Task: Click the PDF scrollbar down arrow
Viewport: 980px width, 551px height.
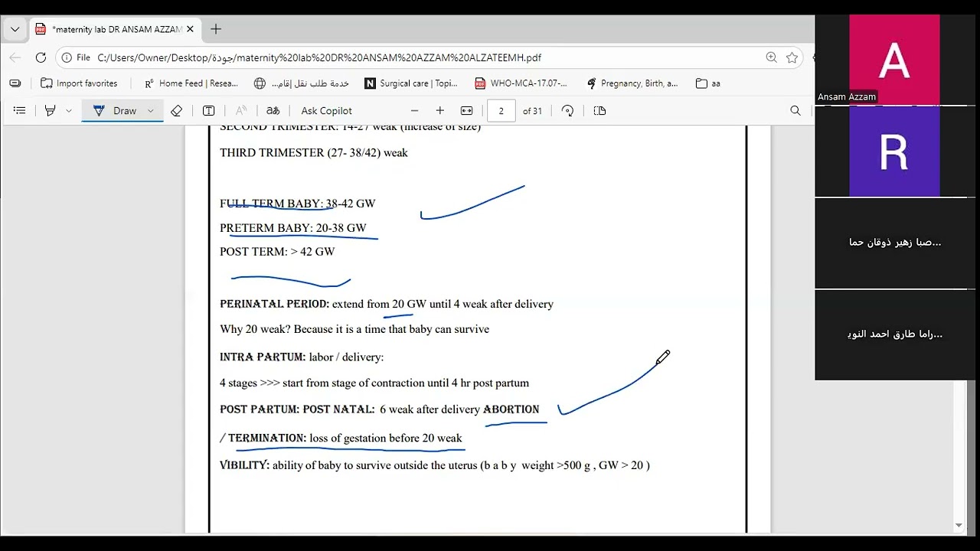Action: pos(959,526)
